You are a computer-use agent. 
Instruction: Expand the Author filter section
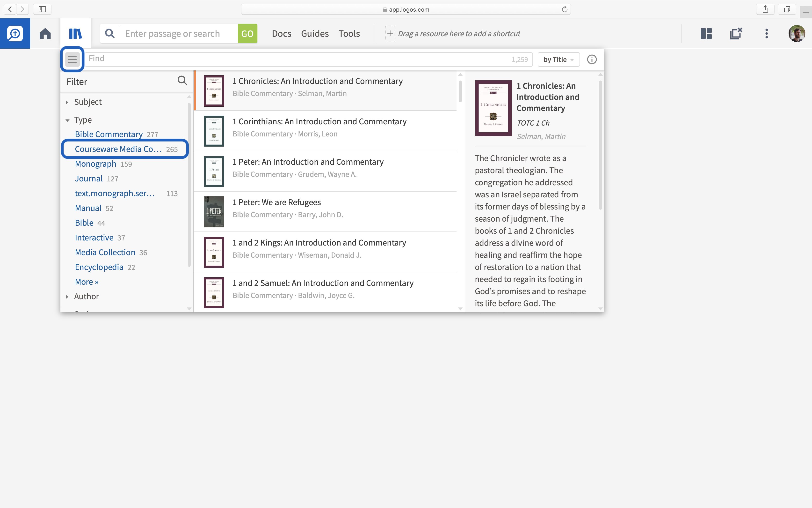(x=67, y=297)
